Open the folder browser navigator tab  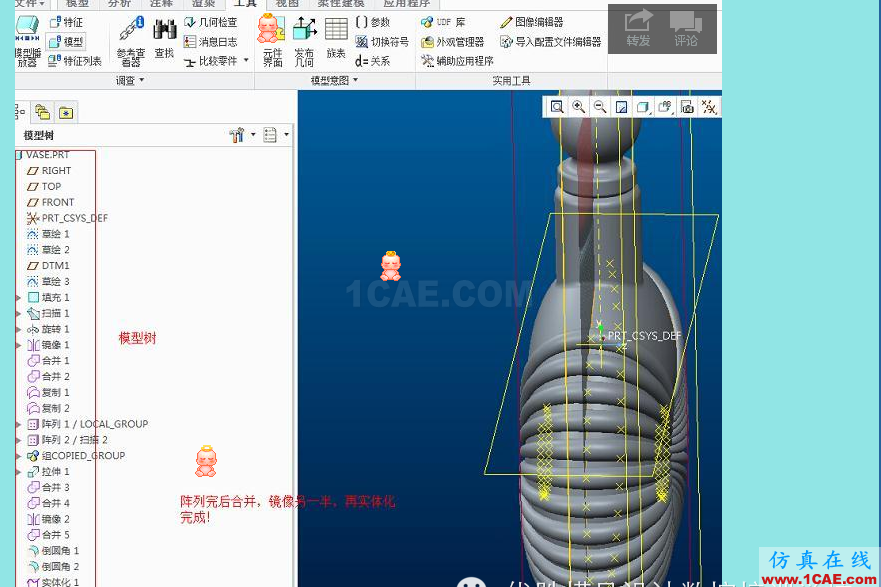(x=43, y=113)
